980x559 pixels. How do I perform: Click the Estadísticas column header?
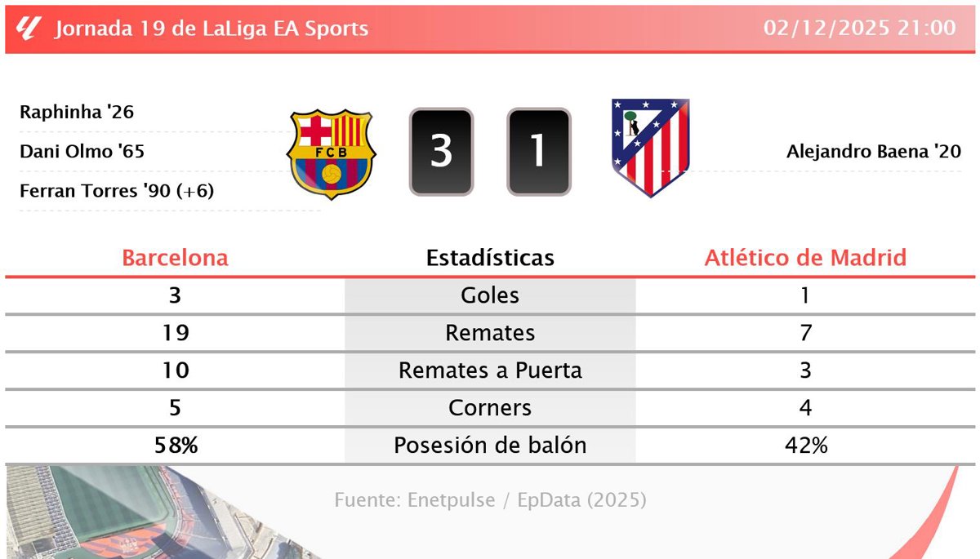point(490,258)
